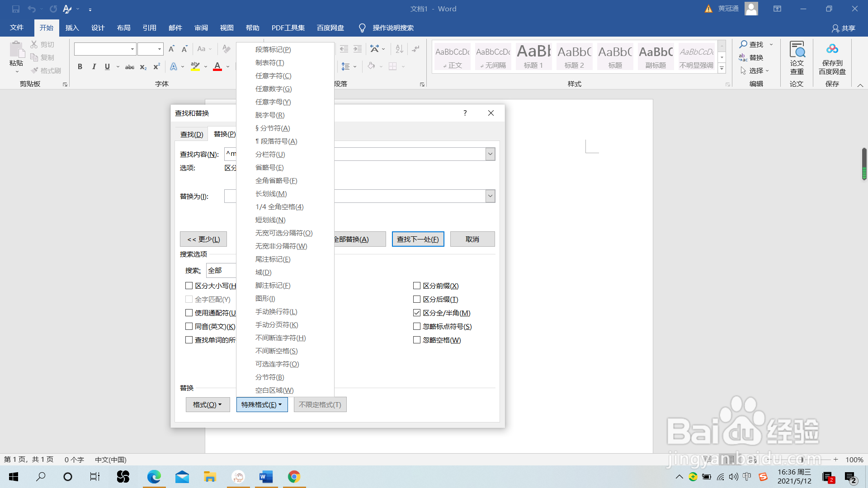This screenshot has width=868, height=488.
Task: Click the subscript icon
Action: tap(143, 67)
